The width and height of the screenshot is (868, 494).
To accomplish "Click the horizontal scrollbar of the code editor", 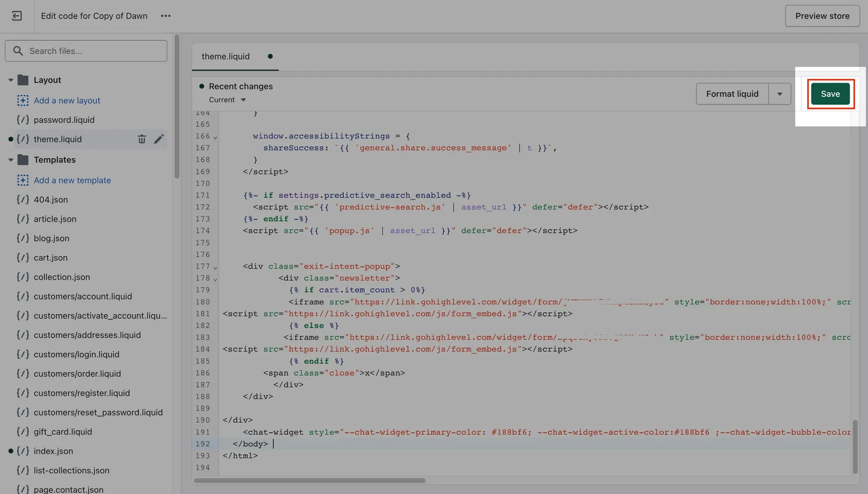I will point(310,480).
